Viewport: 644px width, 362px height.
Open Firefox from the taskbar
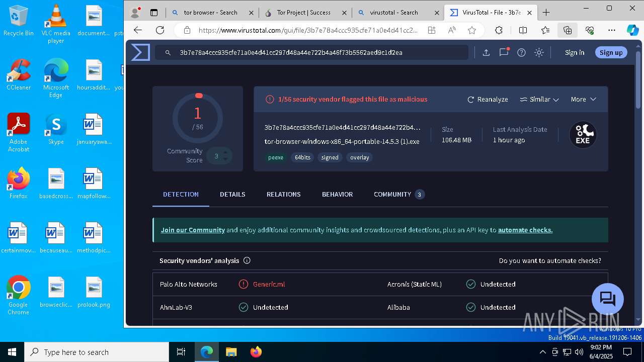[x=256, y=352]
